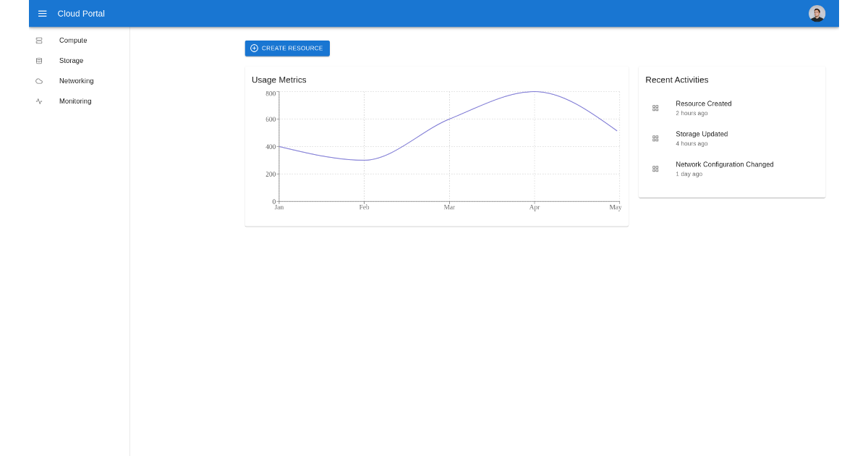This screenshot has height=456, width=868.
Task: Click the Storage disk icon
Action: [x=39, y=61]
